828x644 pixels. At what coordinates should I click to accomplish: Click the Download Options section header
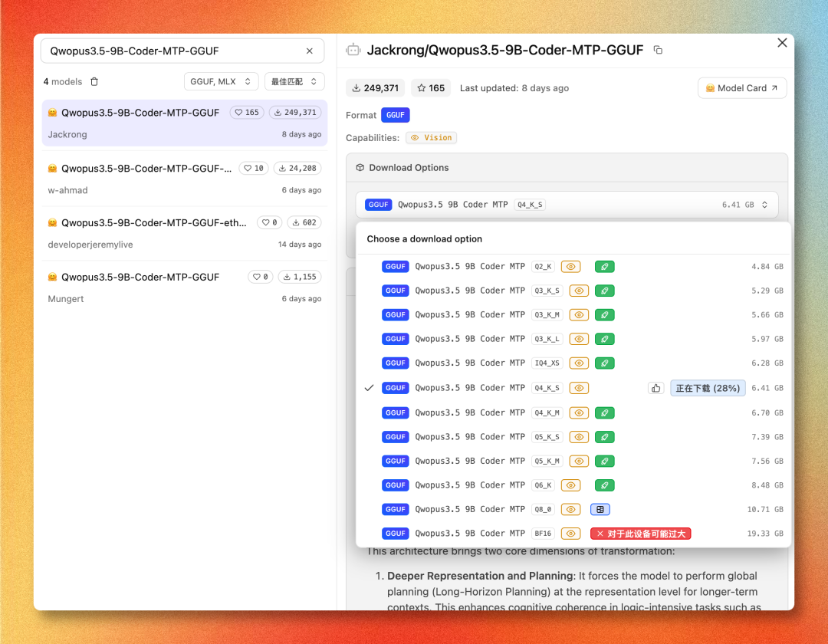coord(567,168)
